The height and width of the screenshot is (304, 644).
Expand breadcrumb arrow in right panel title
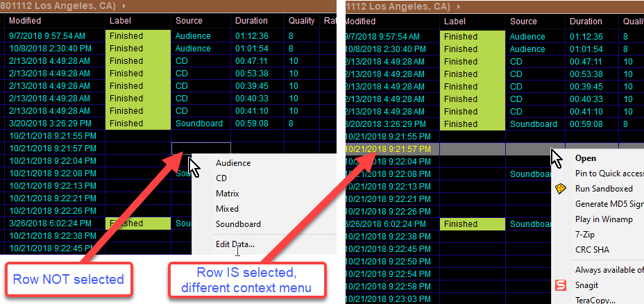pyautogui.click(x=459, y=6)
